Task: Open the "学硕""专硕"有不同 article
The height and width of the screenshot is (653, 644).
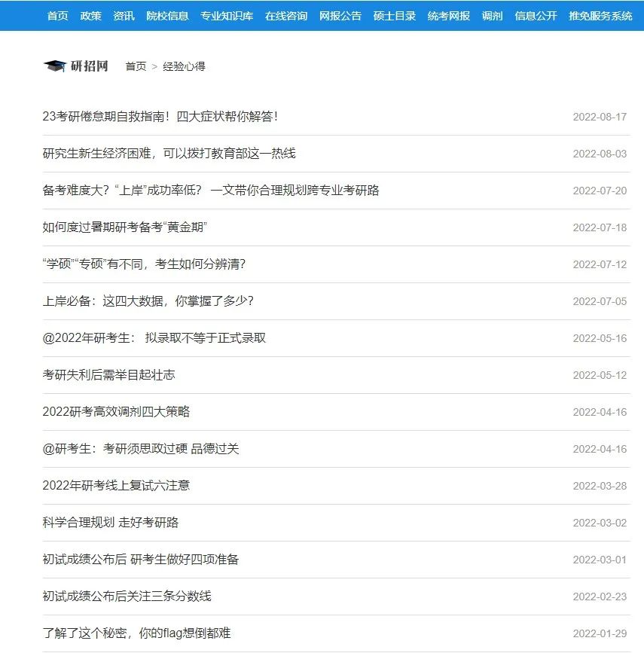Action: pos(144,264)
